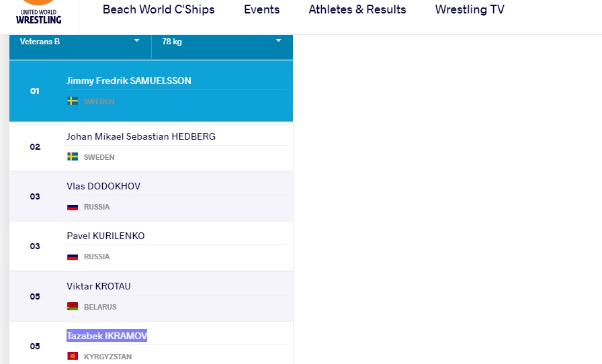Screen dimensions: 602x364
Task: Click Kyrgyzstan flag under Tazabek Ikramov
Action: click(x=73, y=356)
